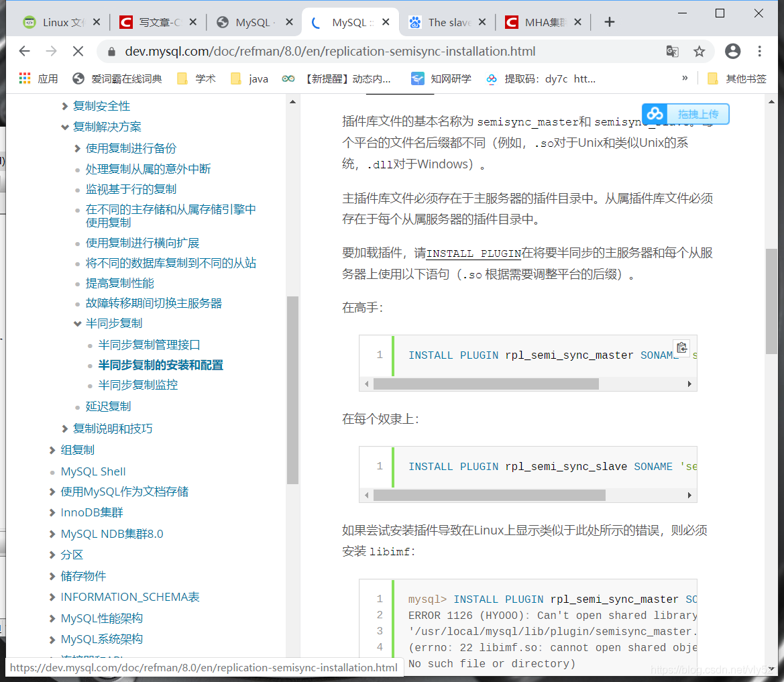The height and width of the screenshot is (682, 784).
Task: Stop loading the page
Action: pyautogui.click(x=78, y=51)
